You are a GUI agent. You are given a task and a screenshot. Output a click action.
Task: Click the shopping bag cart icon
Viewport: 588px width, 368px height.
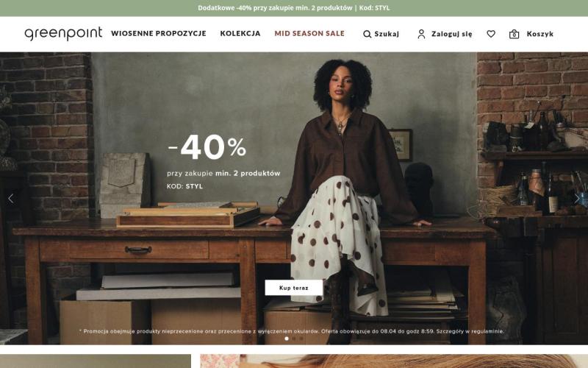514,34
